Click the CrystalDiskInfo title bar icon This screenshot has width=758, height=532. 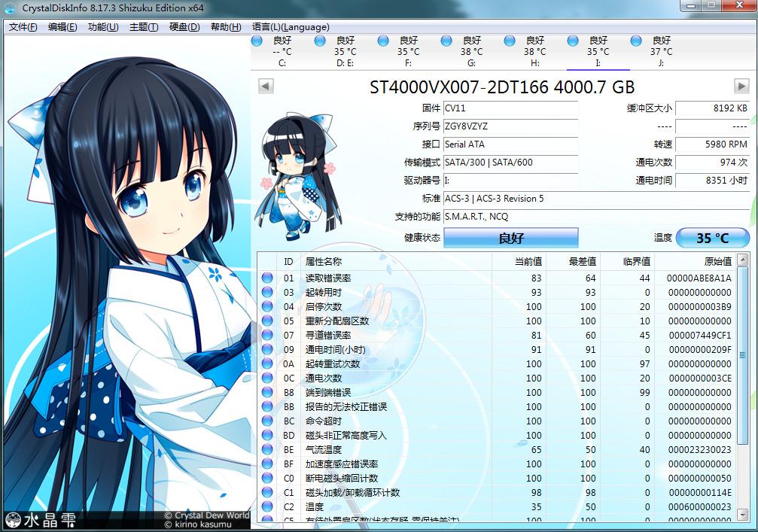[x=10, y=8]
